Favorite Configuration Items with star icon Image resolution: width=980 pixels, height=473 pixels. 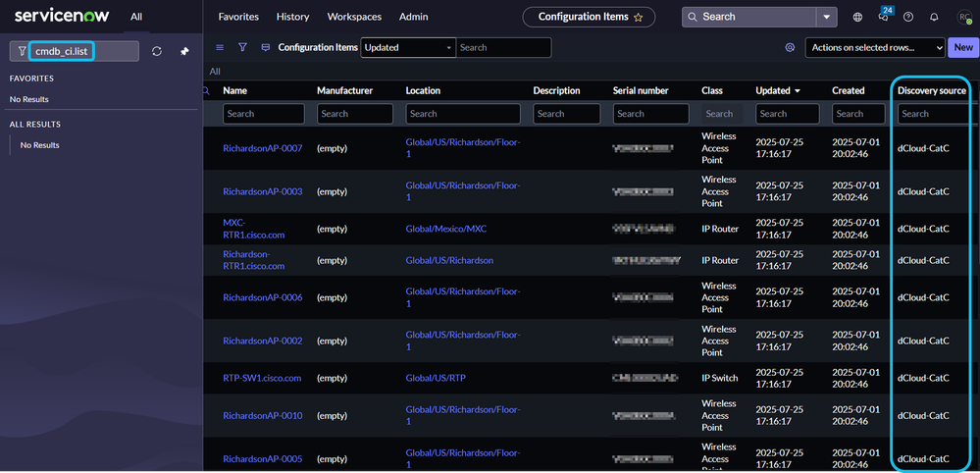pyautogui.click(x=639, y=17)
